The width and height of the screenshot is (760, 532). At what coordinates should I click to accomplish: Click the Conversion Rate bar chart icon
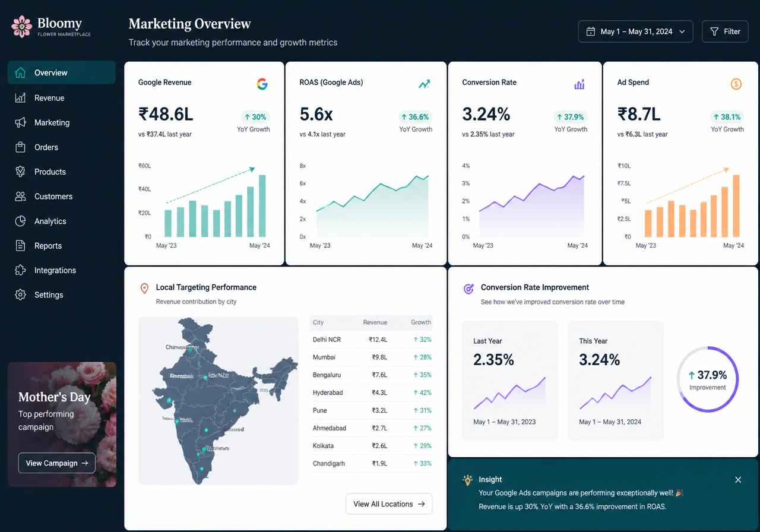click(x=579, y=84)
